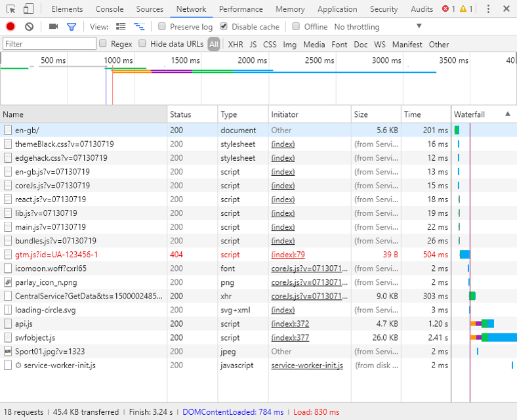Click the Filter text input field
This screenshot has height=420, width=517.
pos(49,44)
